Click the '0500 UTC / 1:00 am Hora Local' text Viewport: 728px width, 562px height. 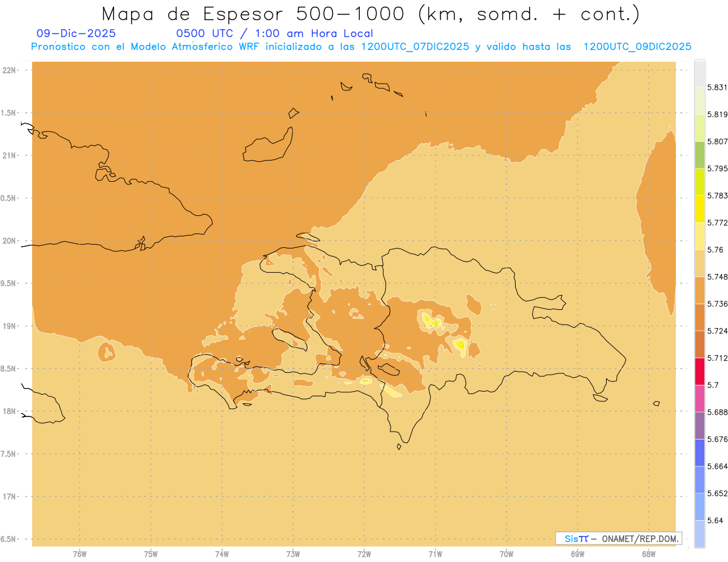coord(275,34)
